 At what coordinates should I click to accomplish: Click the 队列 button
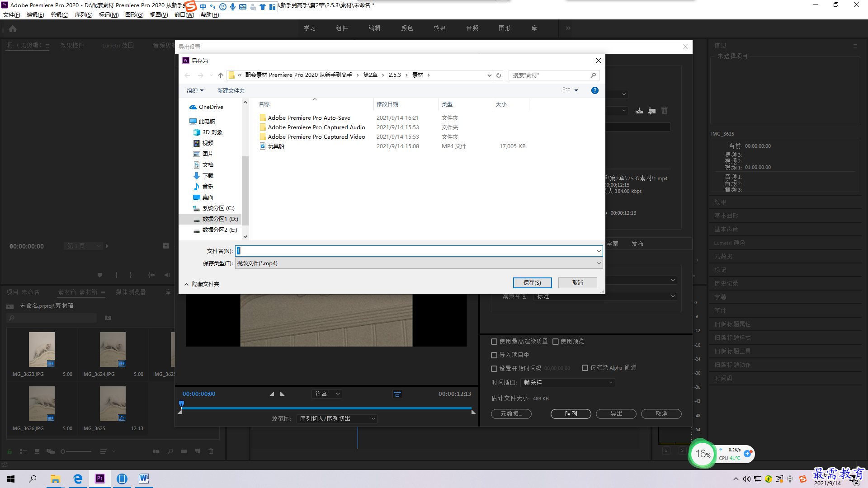coord(571,414)
